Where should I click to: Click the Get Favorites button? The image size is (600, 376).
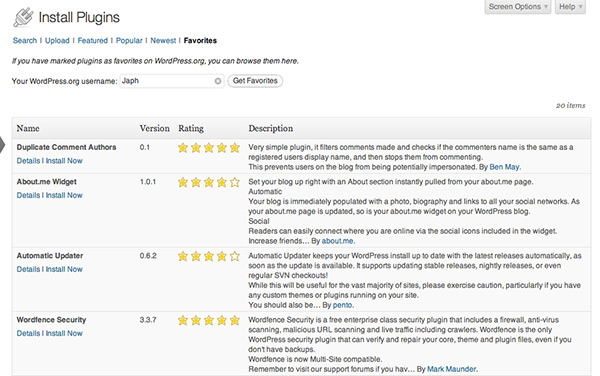click(255, 81)
